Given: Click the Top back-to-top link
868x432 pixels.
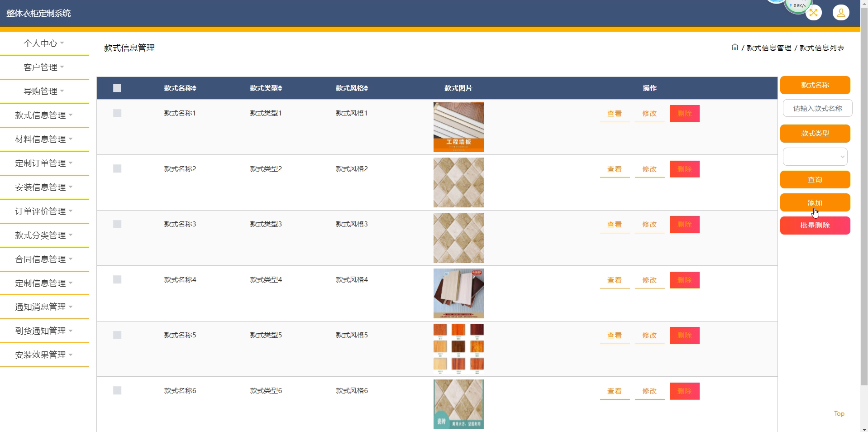Looking at the screenshot, I should (x=839, y=413).
